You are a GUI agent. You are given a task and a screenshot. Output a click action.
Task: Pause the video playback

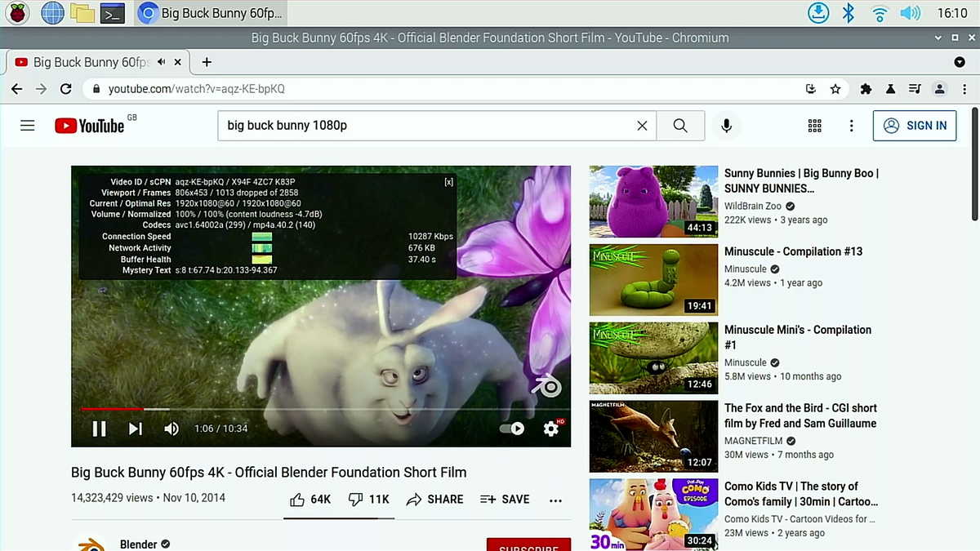tap(99, 429)
